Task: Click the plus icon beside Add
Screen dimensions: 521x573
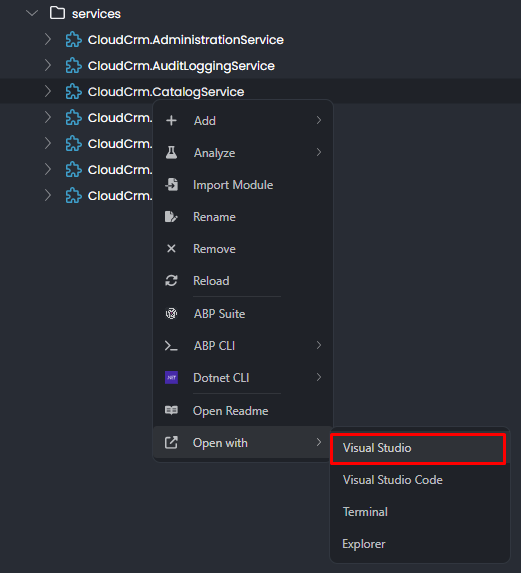Action: coord(171,121)
